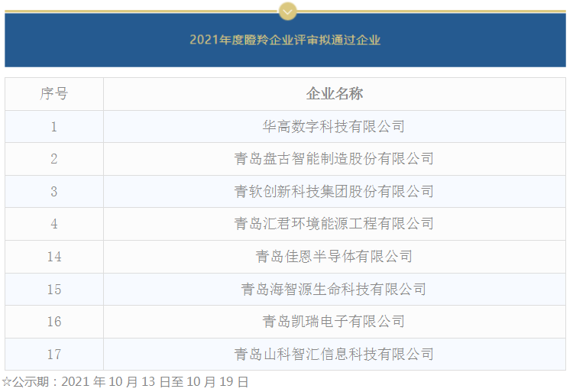Select serial number 4 cell
Image resolution: width=573 pixels, height=392 pixels.
[x=54, y=224]
